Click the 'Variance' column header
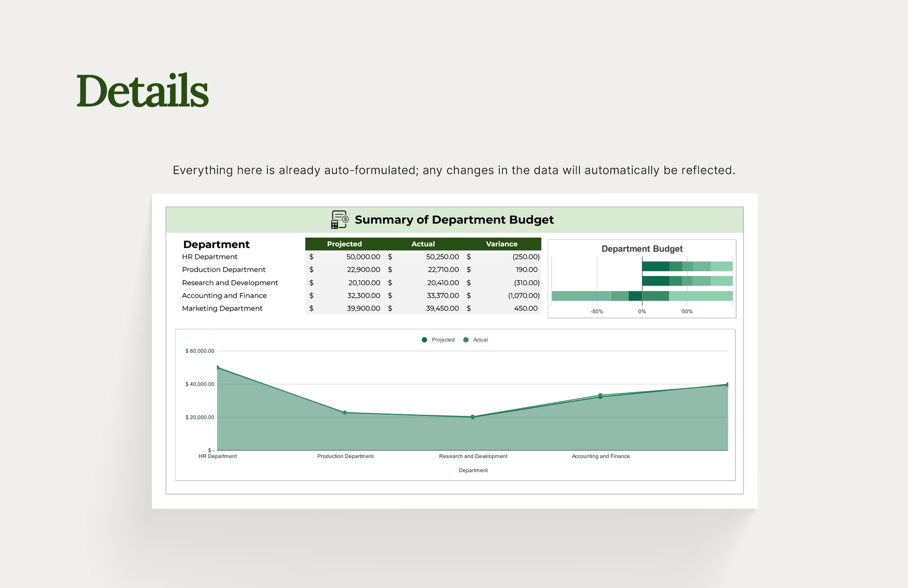Screen dimensions: 908x588 pyautogui.click(x=501, y=244)
